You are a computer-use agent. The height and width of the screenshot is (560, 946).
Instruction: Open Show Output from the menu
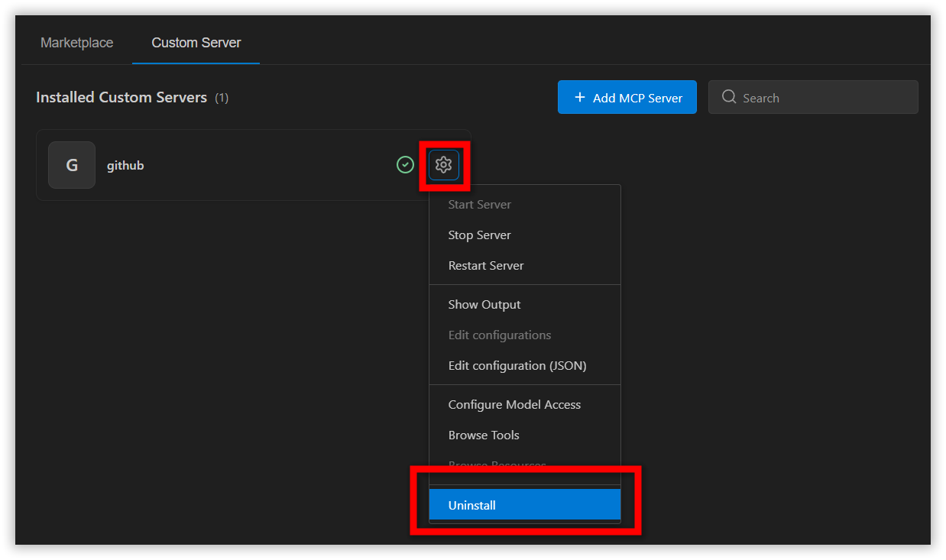[x=484, y=305]
